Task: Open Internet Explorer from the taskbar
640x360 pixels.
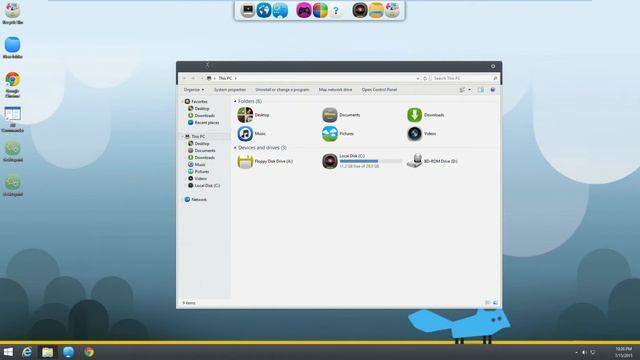Action: click(x=27, y=352)
